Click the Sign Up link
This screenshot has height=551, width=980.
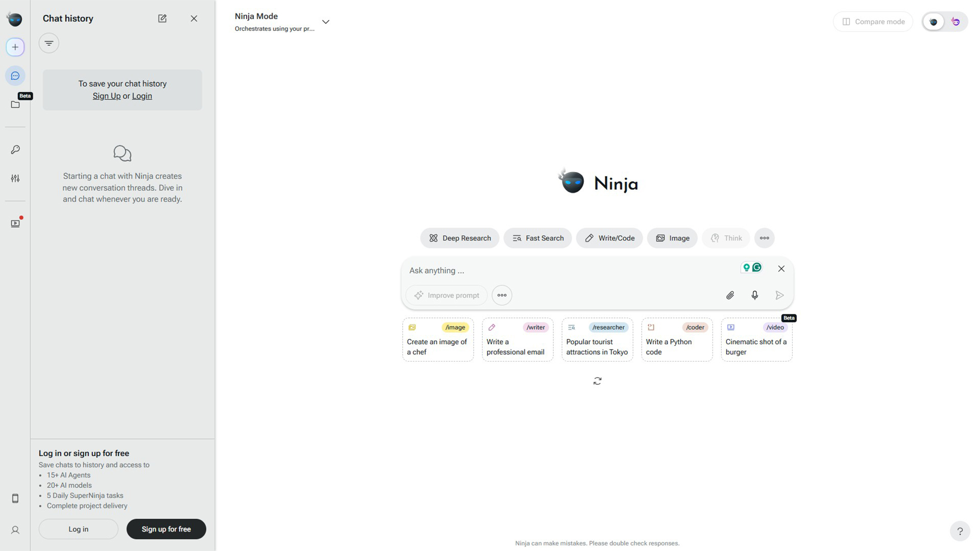pyautogui.click(x=107, y=96)
